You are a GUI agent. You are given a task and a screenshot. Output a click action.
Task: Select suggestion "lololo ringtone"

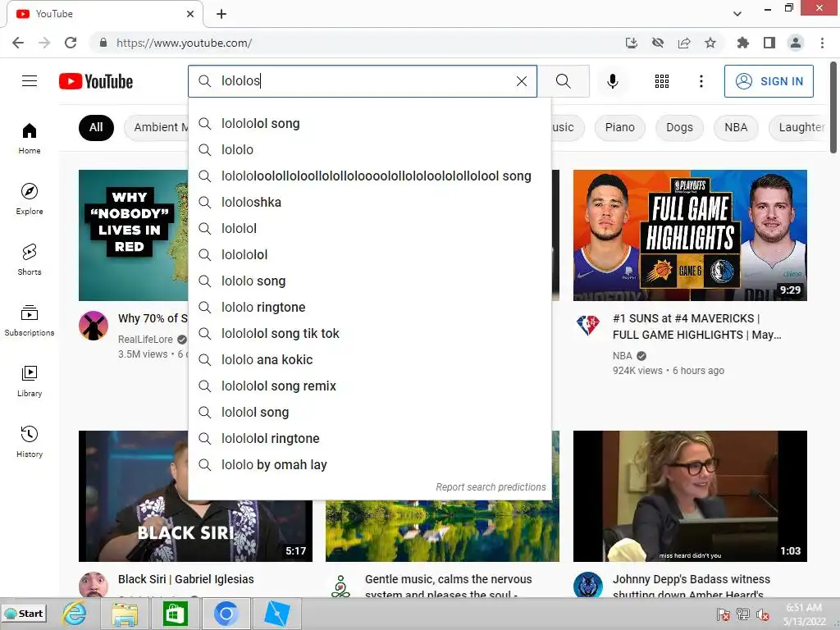[370, 308]
